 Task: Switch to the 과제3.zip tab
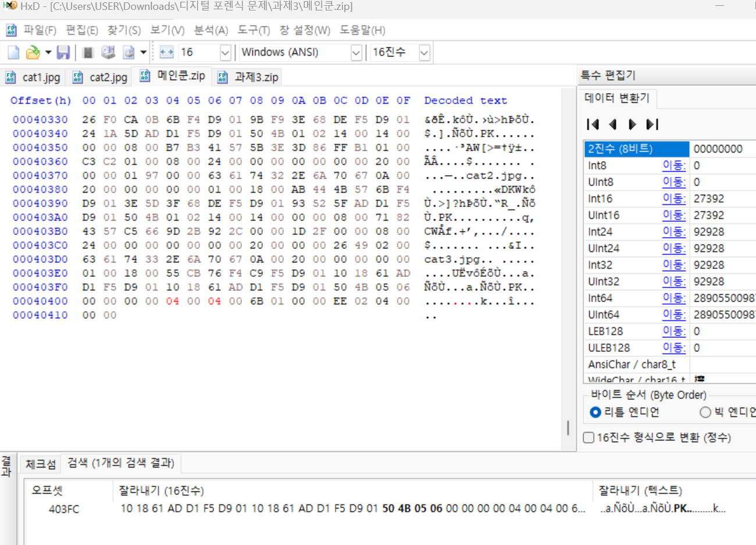tap(248, 77)
